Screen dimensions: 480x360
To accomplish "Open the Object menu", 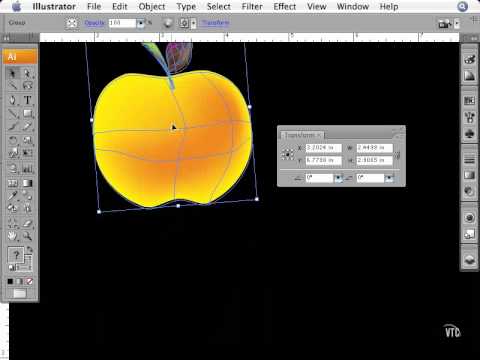I will [152, 6].
